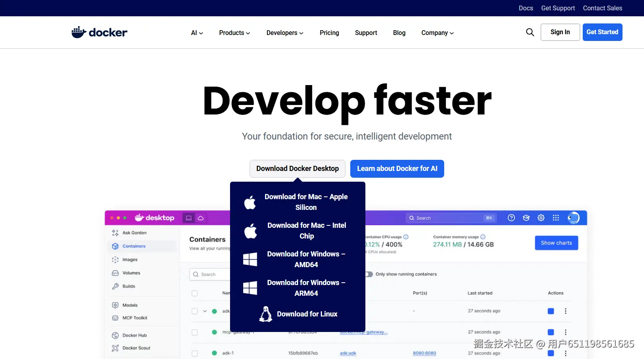Click the Docker logo in header
The width and height of the screenshot is (644, 359).
[100, 32]
